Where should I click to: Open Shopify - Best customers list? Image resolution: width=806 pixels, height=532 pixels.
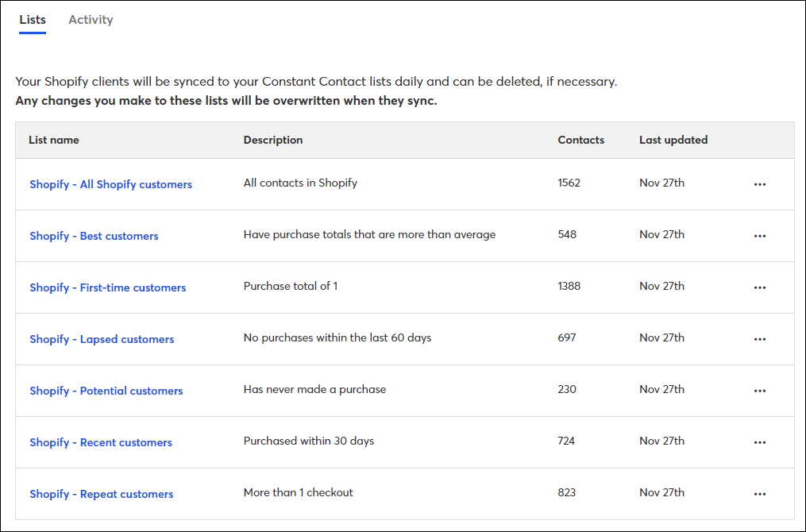click(x=94, y=236)
